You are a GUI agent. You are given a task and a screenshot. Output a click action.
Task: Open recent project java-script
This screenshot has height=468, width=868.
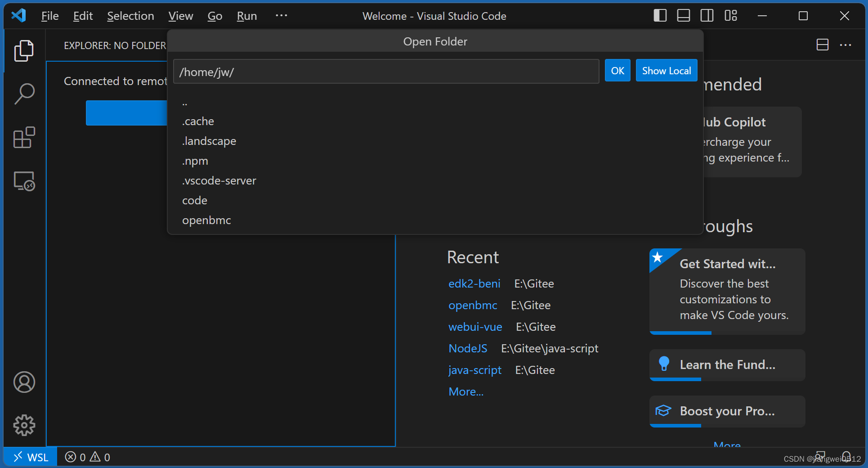click(x=474, y=370)
